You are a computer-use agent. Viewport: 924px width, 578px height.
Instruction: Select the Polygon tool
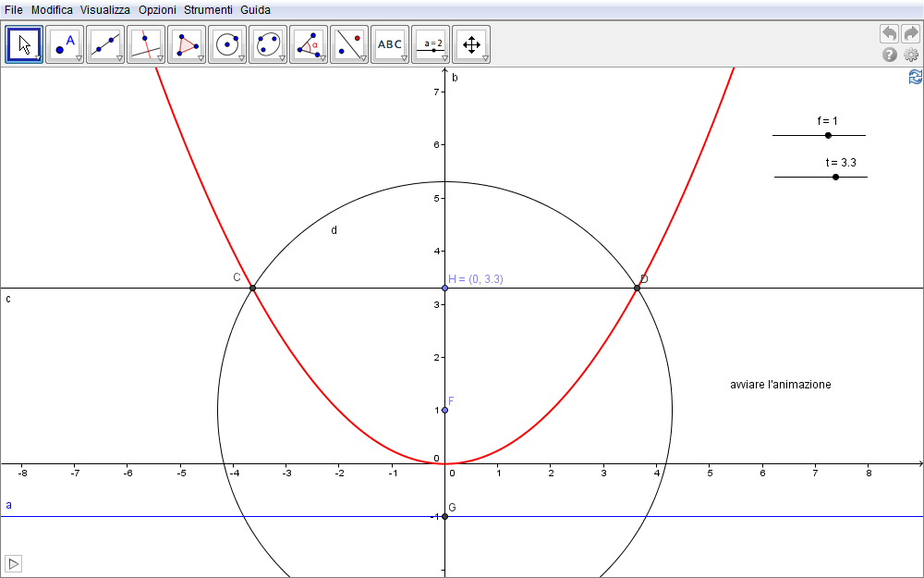click(187, 43)
